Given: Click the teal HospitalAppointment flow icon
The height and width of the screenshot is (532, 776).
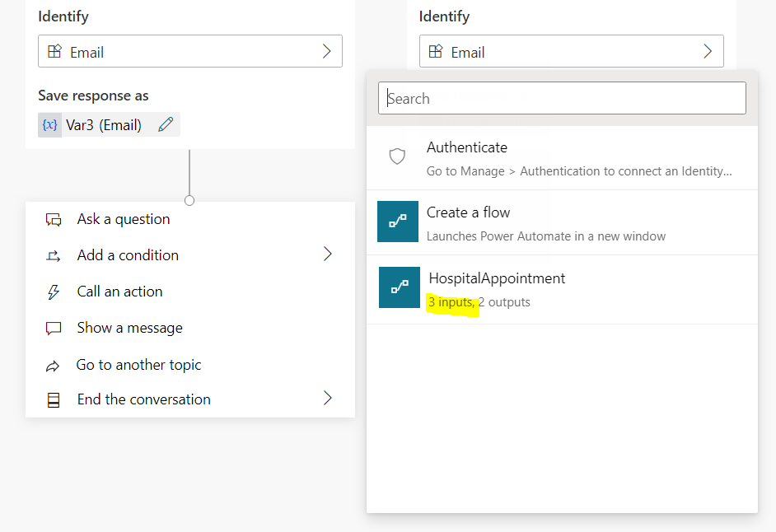Looking at the screenshot, I should [400, 287].
